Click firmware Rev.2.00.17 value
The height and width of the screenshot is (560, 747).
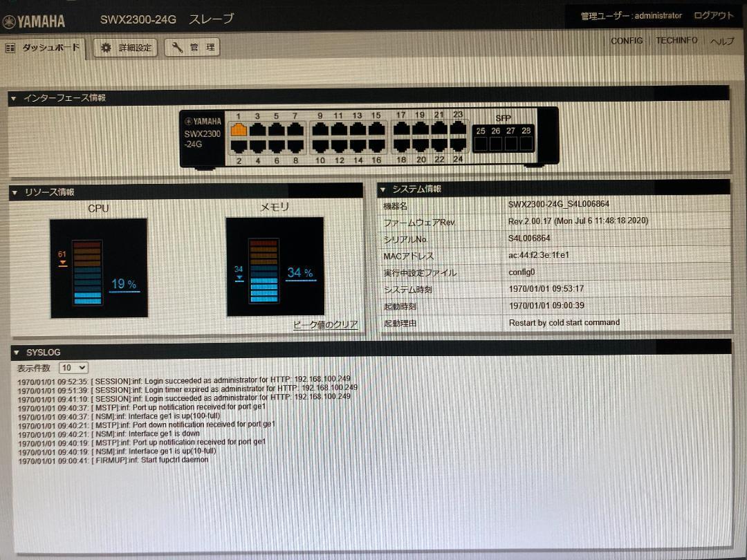pos(578,221)
